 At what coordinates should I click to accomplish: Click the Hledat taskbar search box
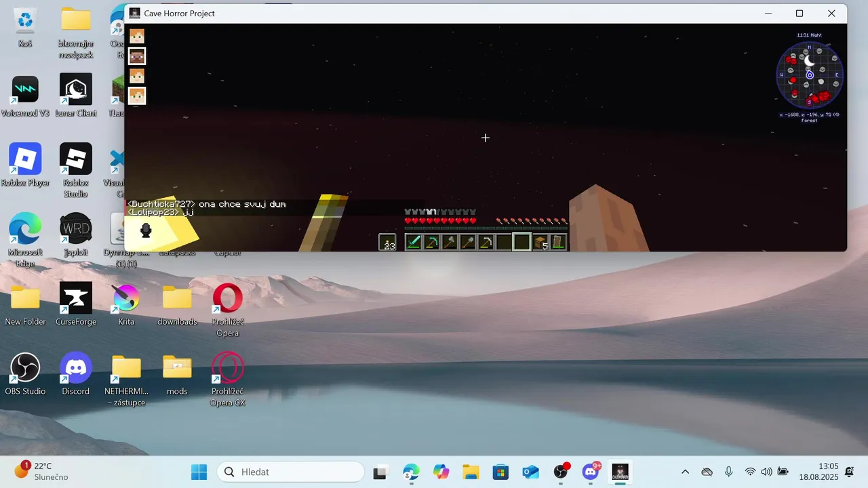point(291,472)
